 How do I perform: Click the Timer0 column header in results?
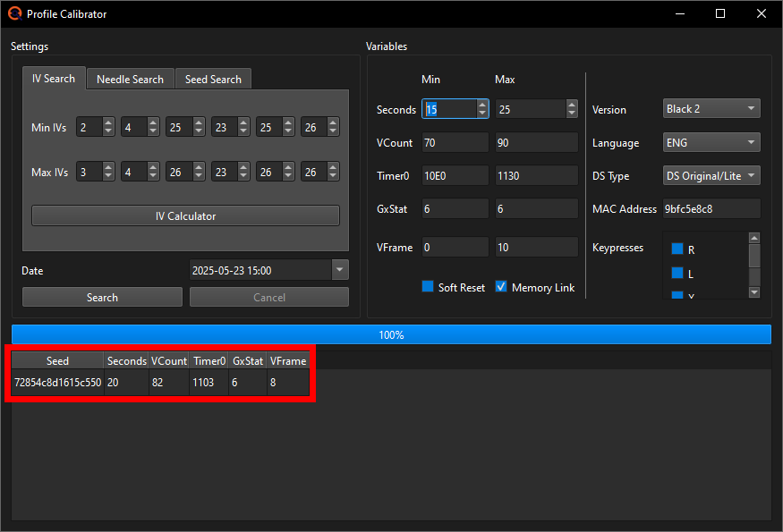pos(209,361)
